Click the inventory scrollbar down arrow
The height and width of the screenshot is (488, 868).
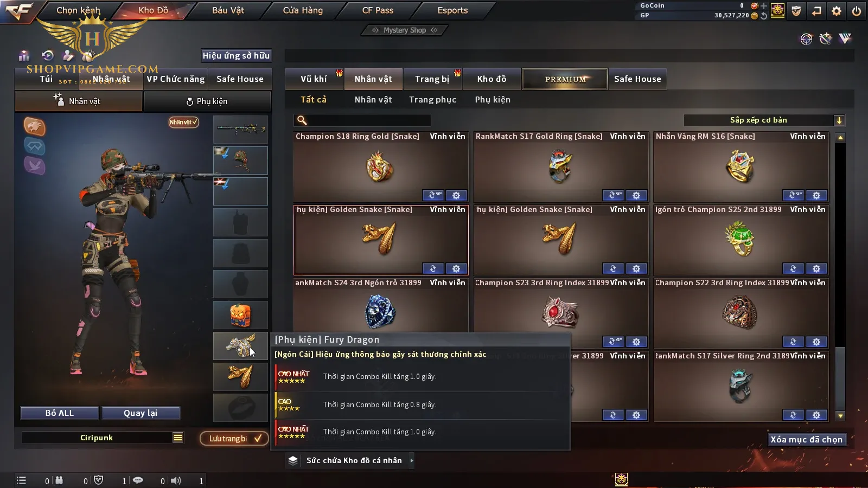(x=840, y=416)
